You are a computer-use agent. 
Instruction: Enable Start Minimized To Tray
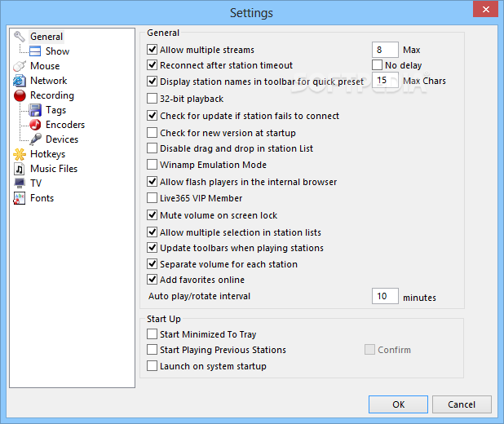click(153, 334)
